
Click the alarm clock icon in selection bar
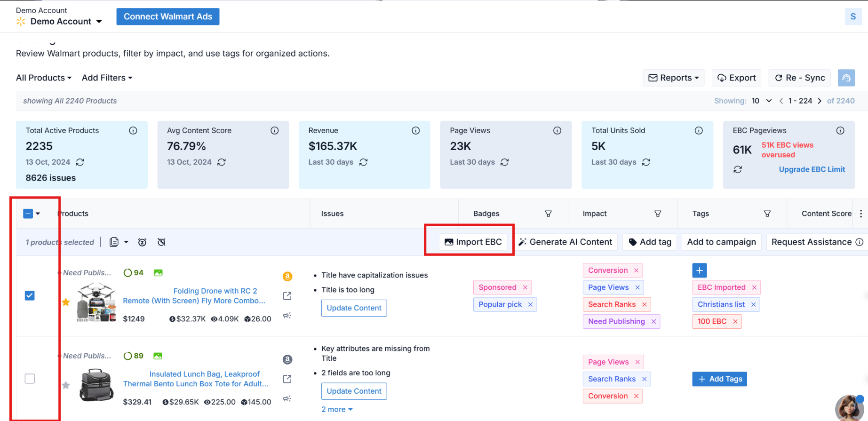pos(142,242)
